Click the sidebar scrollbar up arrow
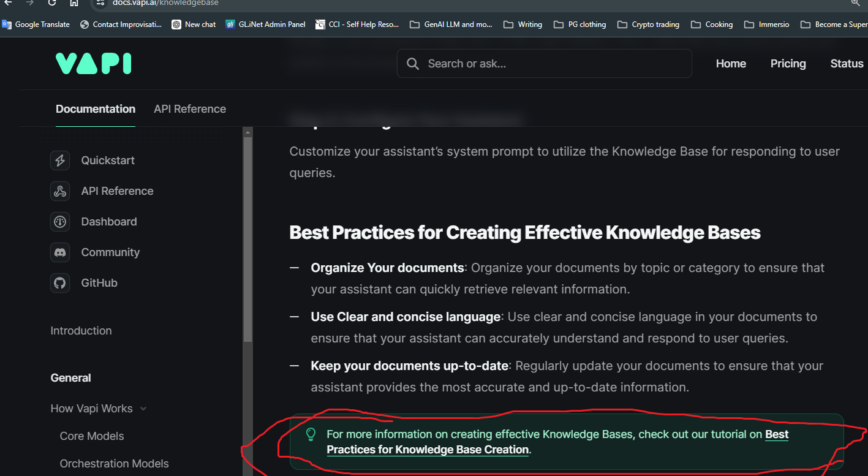The height and width of the screenshot is (476, 868). tap(247, 132)
